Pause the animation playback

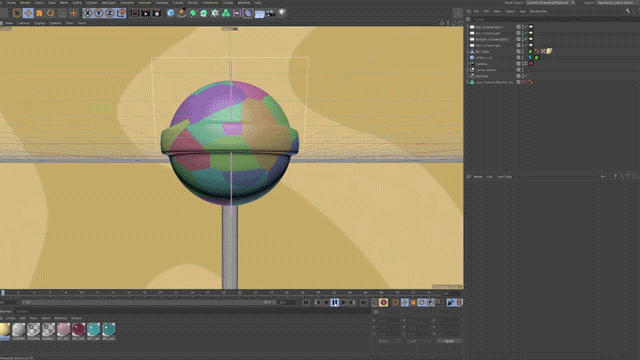335,302
